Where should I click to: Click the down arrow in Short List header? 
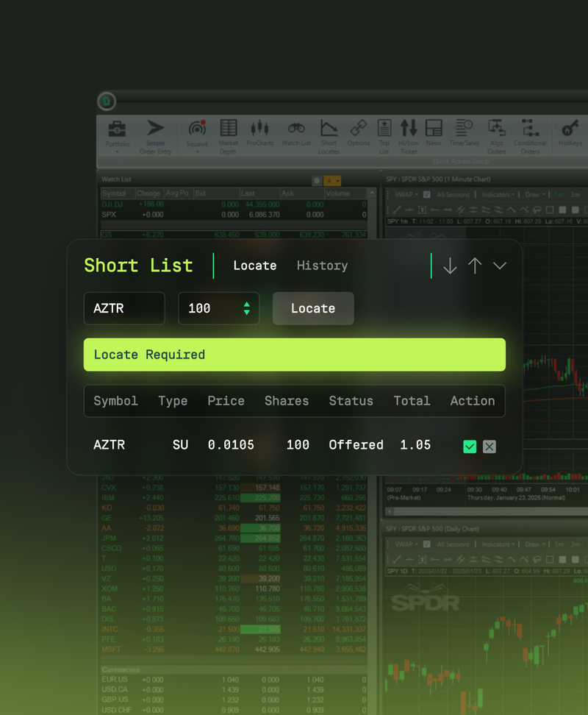pyautogui.click(x=450, y=266)
